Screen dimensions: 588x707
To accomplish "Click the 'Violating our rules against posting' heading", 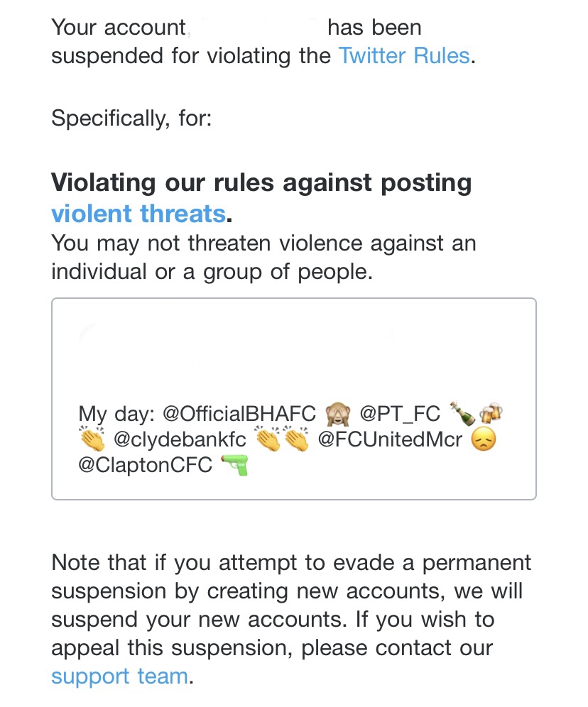I will [x=261, y=182].
